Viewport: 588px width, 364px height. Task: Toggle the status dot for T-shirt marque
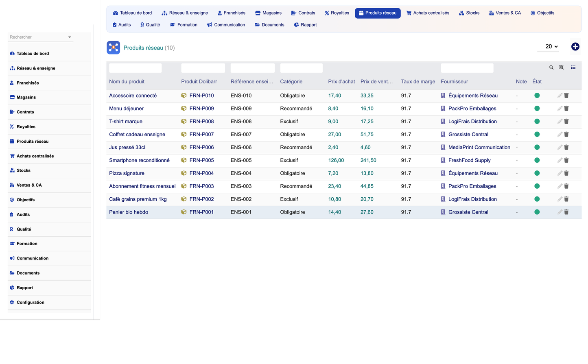point(537,122)
